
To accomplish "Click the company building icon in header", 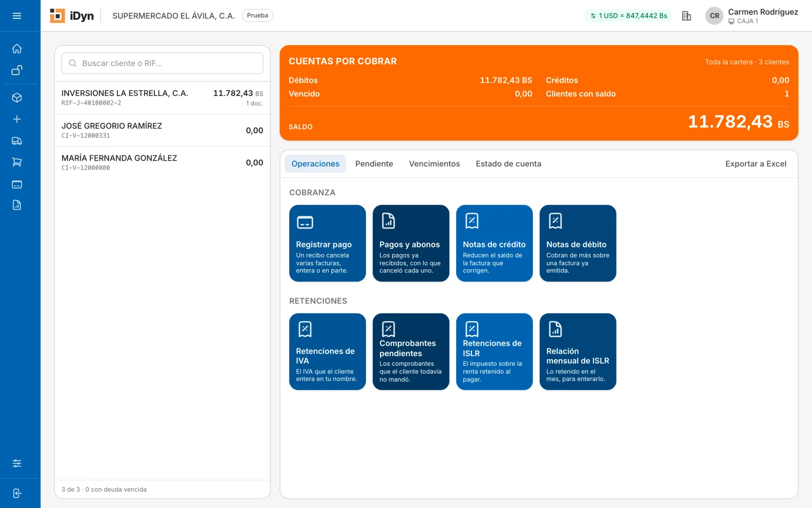I will click(686, 16).
